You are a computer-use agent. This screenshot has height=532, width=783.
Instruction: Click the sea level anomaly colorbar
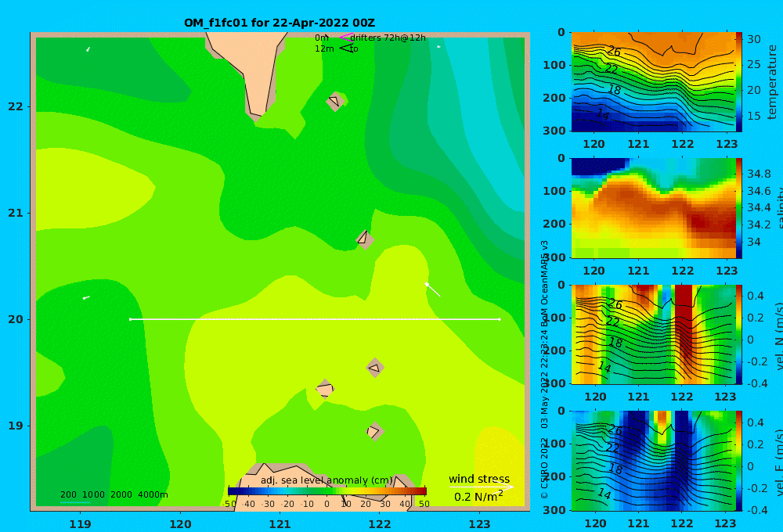(327, 491)
